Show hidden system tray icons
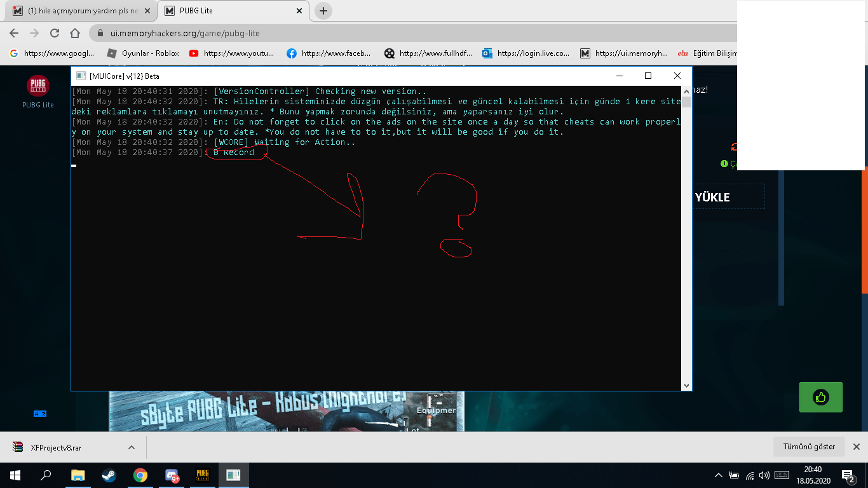 [719, 475]
